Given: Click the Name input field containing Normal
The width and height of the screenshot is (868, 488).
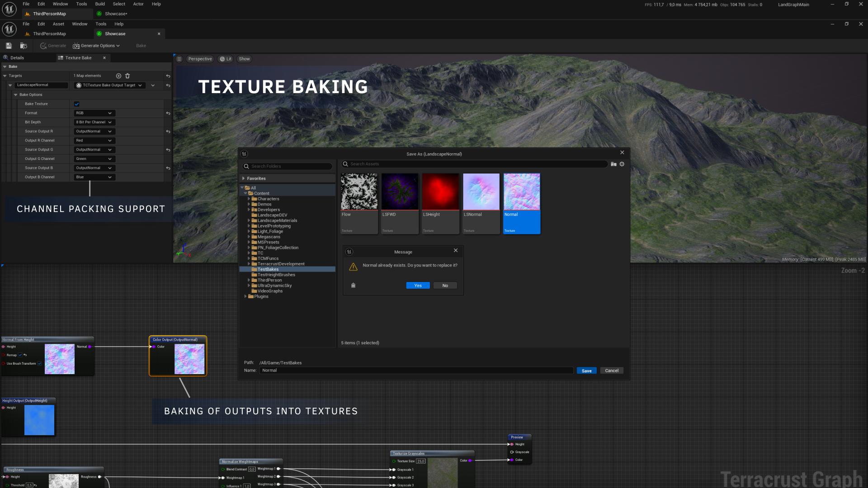Looking at the screenshot, I should point(416,371).
